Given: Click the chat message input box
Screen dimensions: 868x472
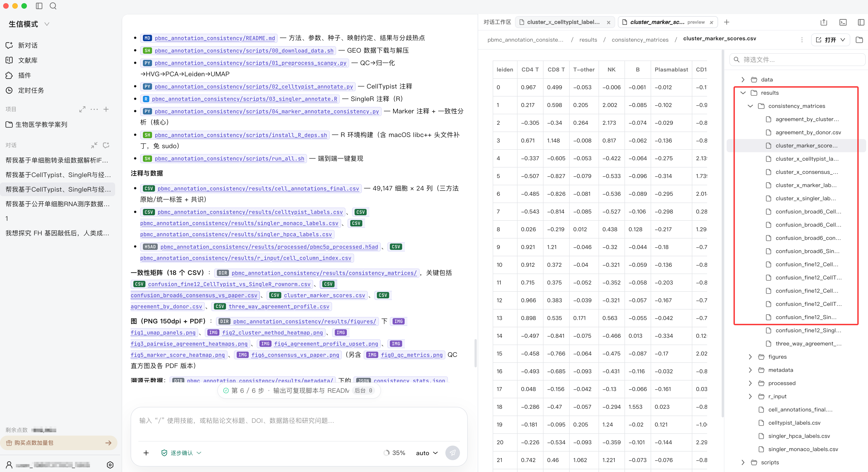Looking at the screenshot, I should click(x=299, y=421).
